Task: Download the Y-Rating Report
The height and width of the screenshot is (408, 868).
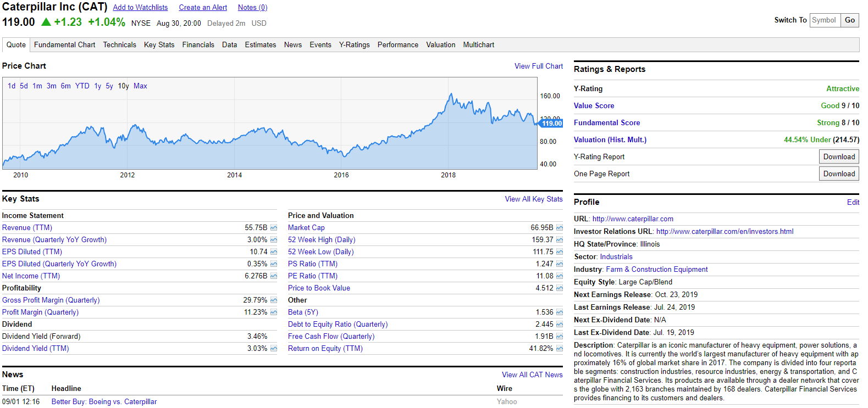Action: [839, 157]
